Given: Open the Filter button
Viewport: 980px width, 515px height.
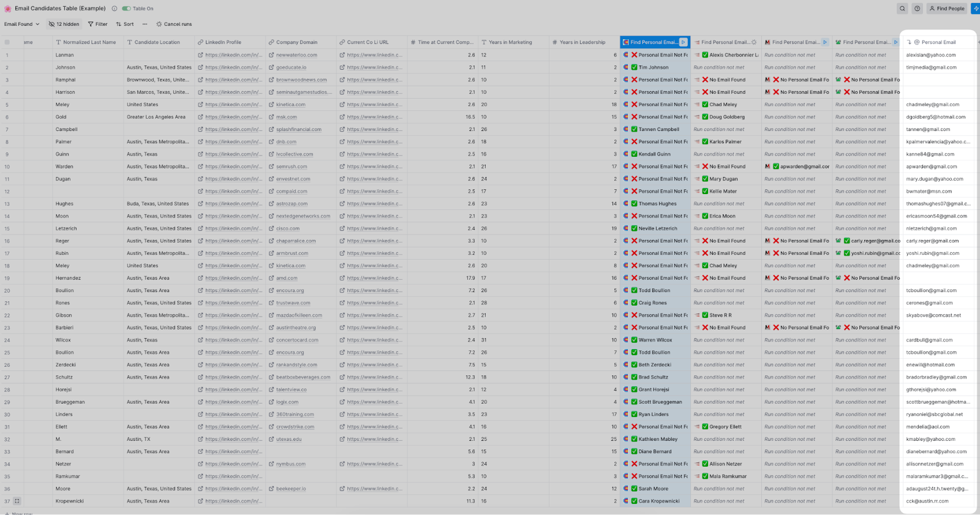Looking at the screenshot, I should [x=97, y=24].
